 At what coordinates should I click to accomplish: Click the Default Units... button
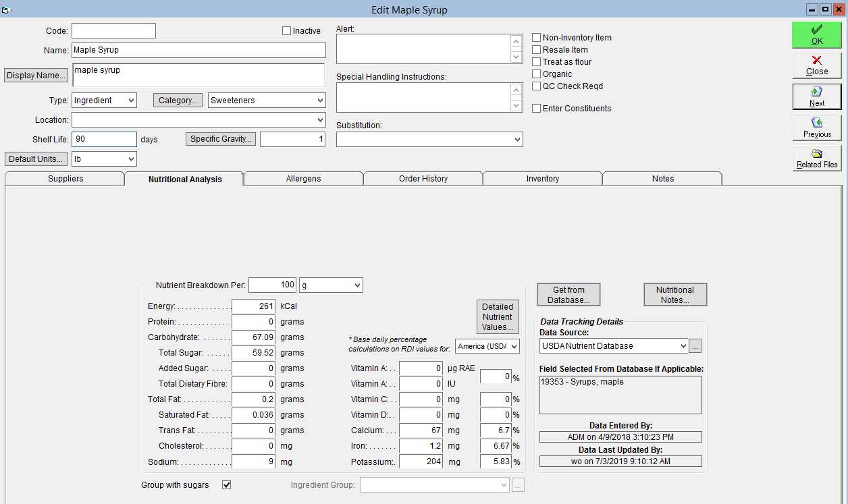36,159
